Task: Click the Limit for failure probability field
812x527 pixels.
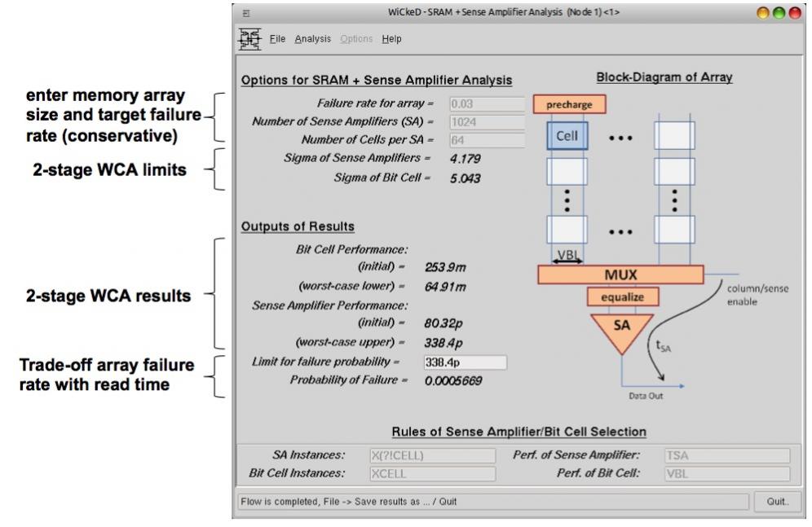Action: click(465, 362)
